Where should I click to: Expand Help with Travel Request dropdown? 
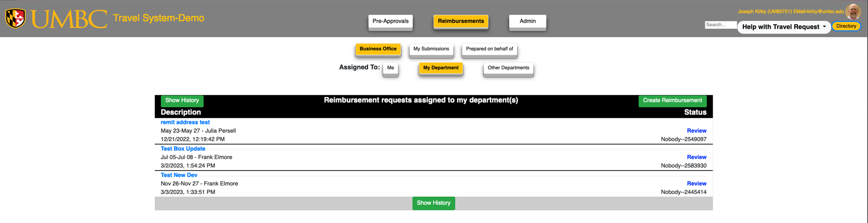(x=784, y=27)
